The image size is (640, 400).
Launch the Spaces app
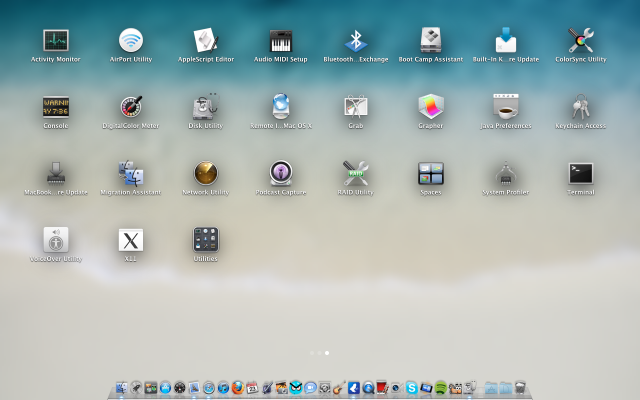pyautogui.click(x=431, y=173)
